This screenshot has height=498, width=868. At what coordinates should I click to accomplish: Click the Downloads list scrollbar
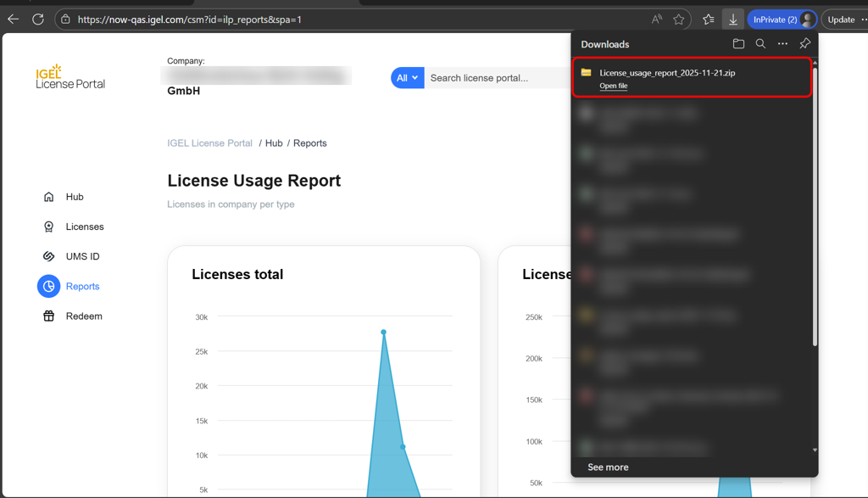pyautogui.click(x=815, y=204)
